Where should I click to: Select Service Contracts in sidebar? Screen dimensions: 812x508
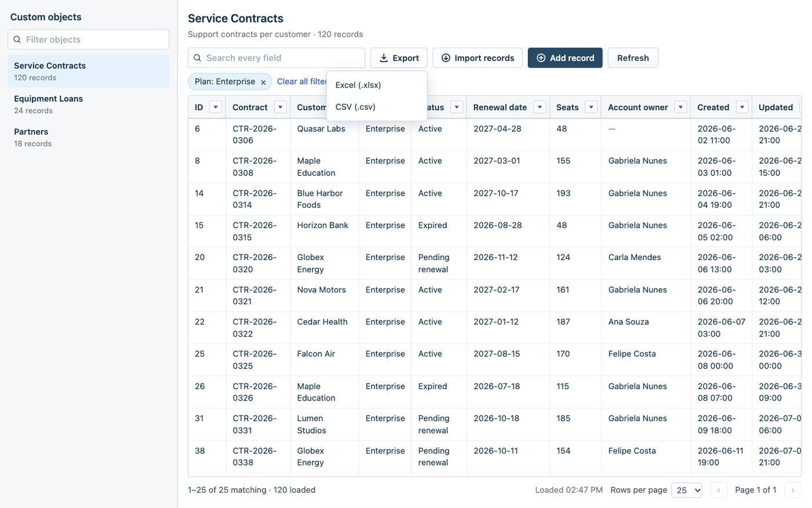89,71
